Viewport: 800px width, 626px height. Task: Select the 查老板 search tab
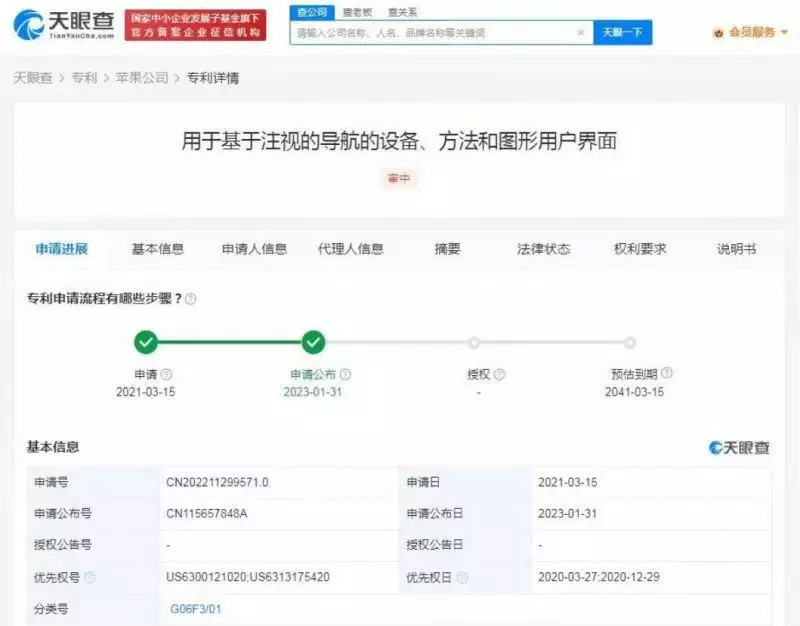[x=357, y=12]
